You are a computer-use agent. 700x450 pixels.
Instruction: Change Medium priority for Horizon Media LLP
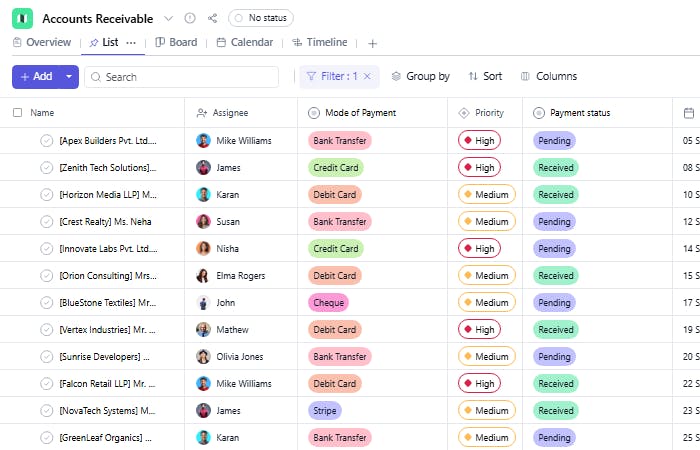click(x=487, y=195)
